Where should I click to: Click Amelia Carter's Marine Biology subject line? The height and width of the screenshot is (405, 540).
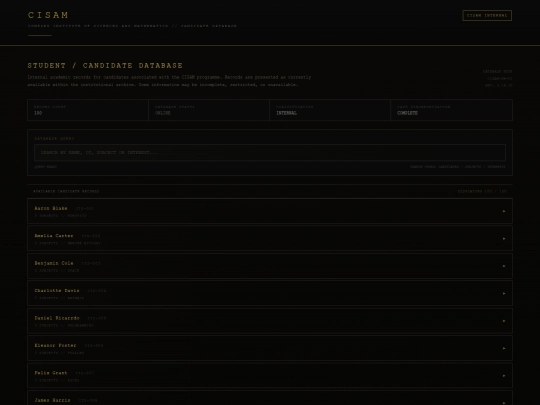[68, 243]
